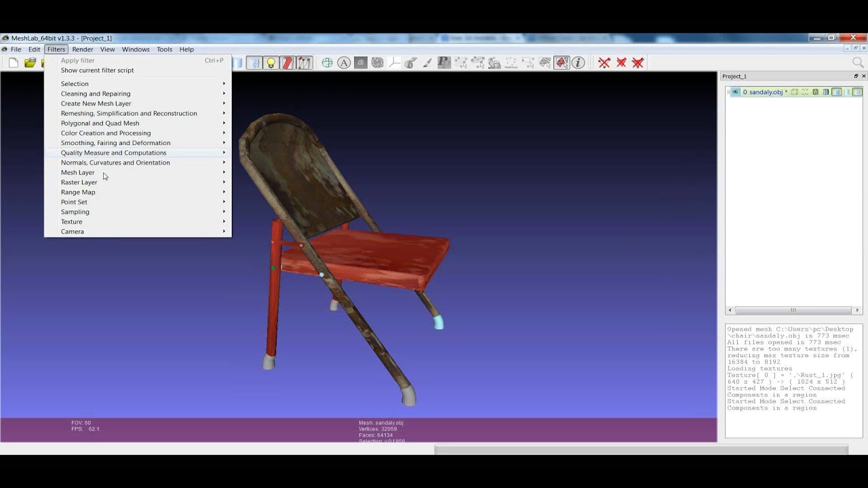Choose Point Set in Filters menu
868x488 pixels.
[x=138, y=201]
